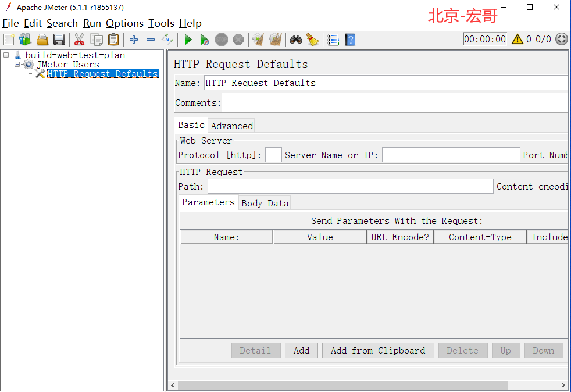Open the Run menu
Viewport: 571px width, 392px height.
pos(92,23)
